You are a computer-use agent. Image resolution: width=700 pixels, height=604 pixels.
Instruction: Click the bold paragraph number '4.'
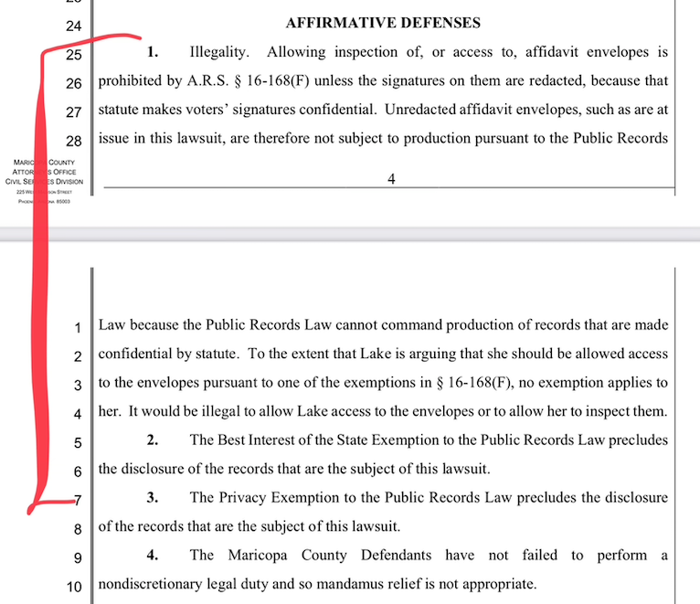[153, 556]
